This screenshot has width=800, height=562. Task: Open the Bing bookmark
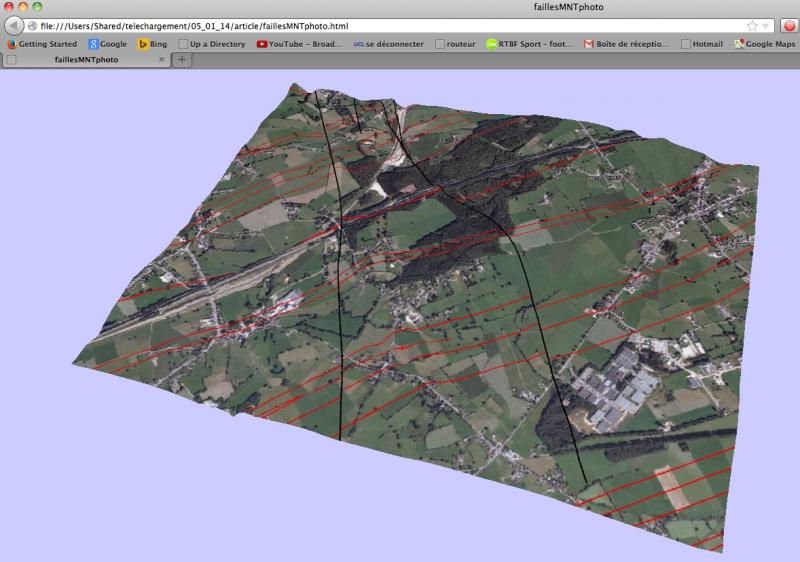152,44
